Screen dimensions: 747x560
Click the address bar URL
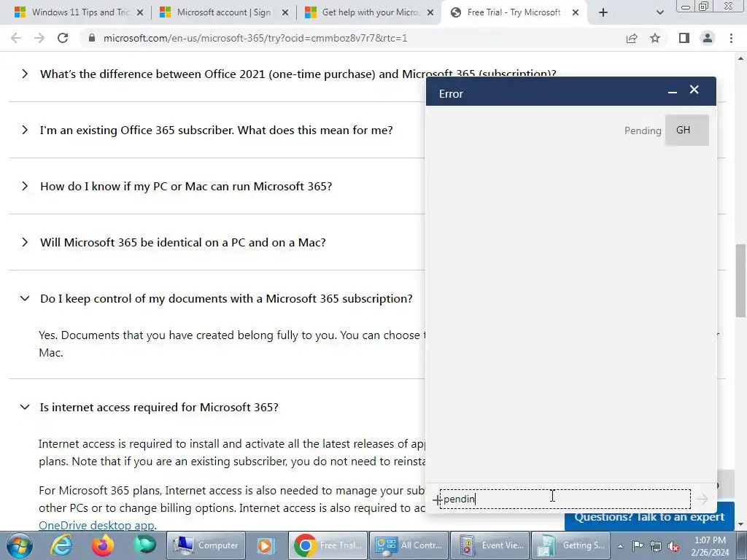point(255,38)
